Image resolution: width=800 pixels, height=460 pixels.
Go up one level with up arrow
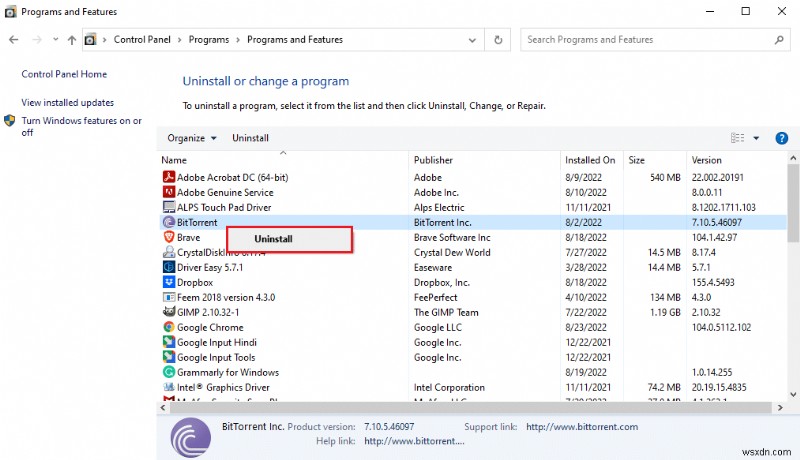(x=72, y=40)
